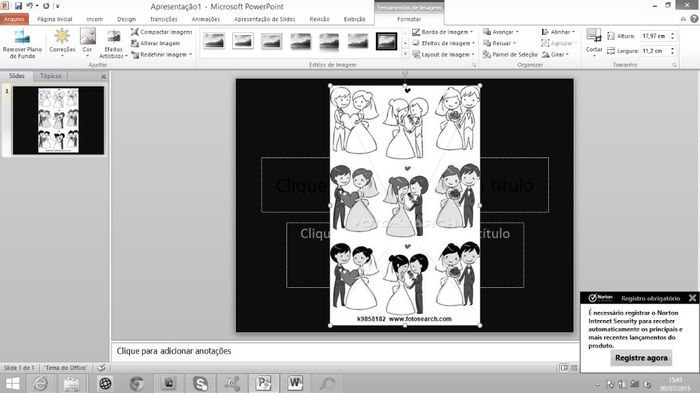The image size is (700, 393).
Task: Open Cortar dropdown arrow
Action: [x=594, y=56]
